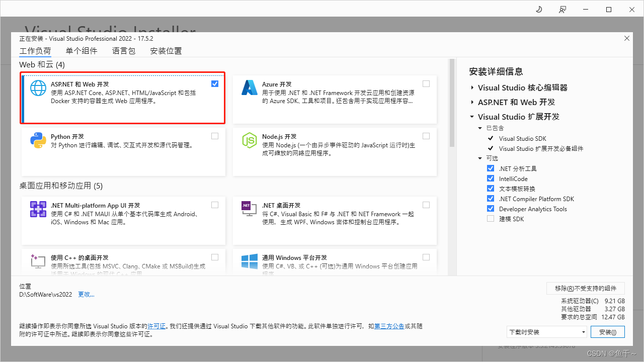The height and width of the screenshot is (362, 644).
Task: Check the Azure 开发 workload checkbox
Action: coord(426,84)
